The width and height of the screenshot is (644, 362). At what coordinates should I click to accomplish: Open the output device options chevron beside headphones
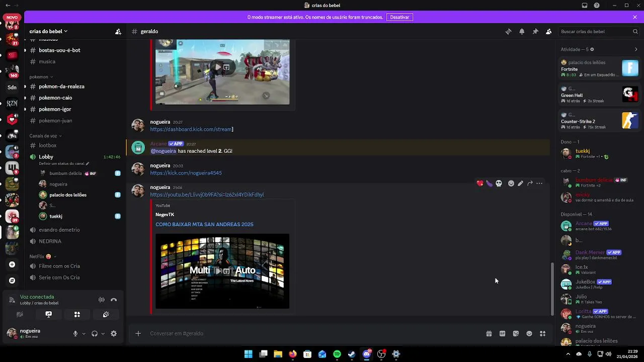[x=103, y=333]
